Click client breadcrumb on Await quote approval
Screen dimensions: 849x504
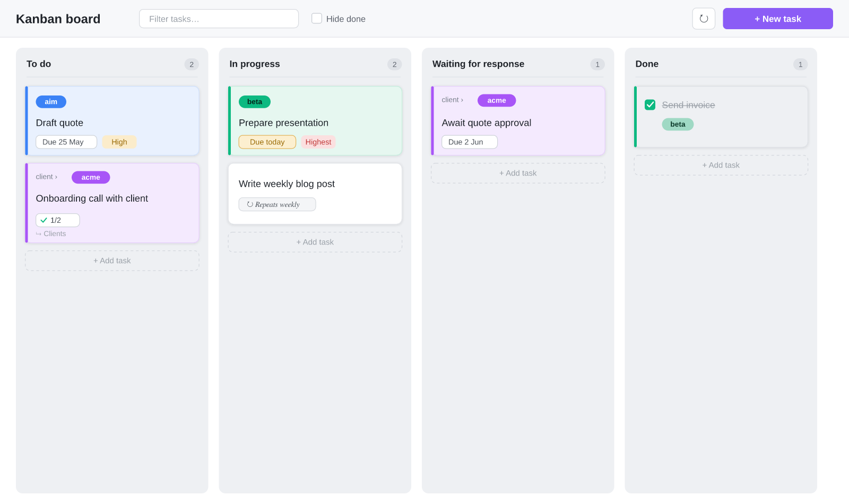[x=453, y=100]
